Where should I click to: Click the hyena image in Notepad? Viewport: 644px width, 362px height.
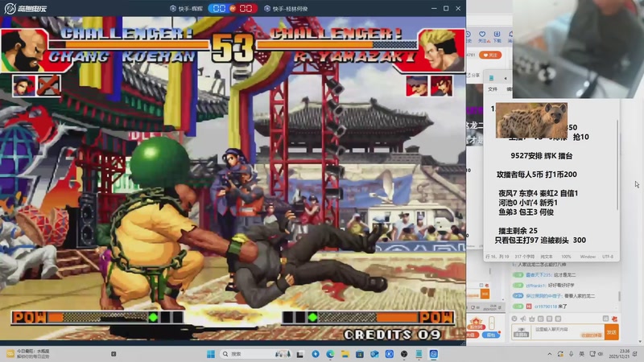pos(531,120)
